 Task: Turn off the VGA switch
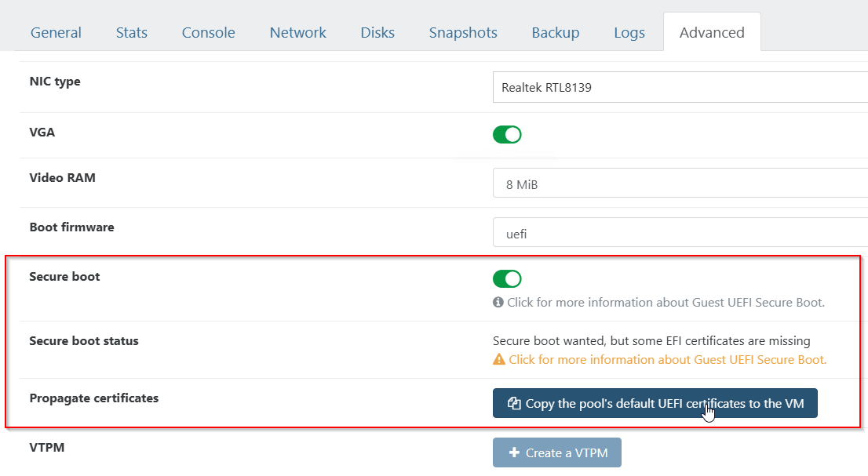pyautogui.click(x=507, y=134)
